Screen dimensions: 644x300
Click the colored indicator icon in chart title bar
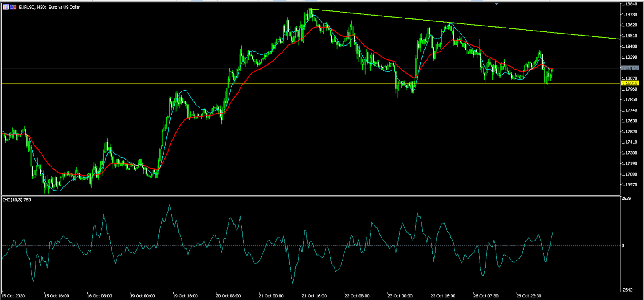[13, 7]
